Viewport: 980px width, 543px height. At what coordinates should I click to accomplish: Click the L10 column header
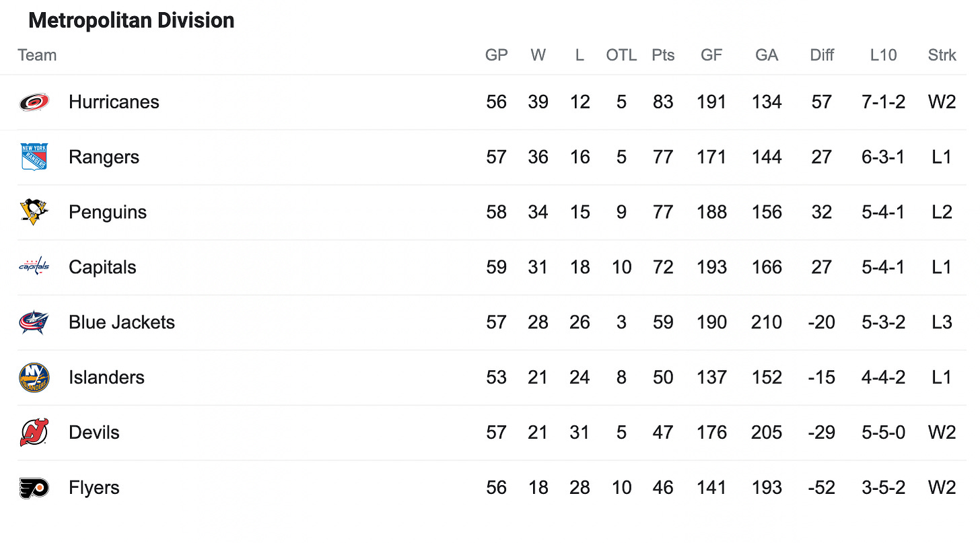[x=883, y=55]
